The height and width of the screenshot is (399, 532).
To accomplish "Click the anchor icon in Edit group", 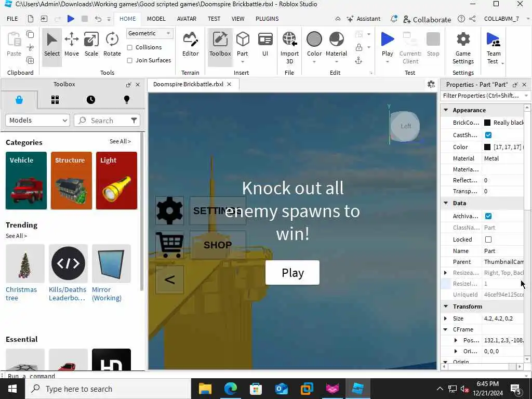I will coord(358,60).
